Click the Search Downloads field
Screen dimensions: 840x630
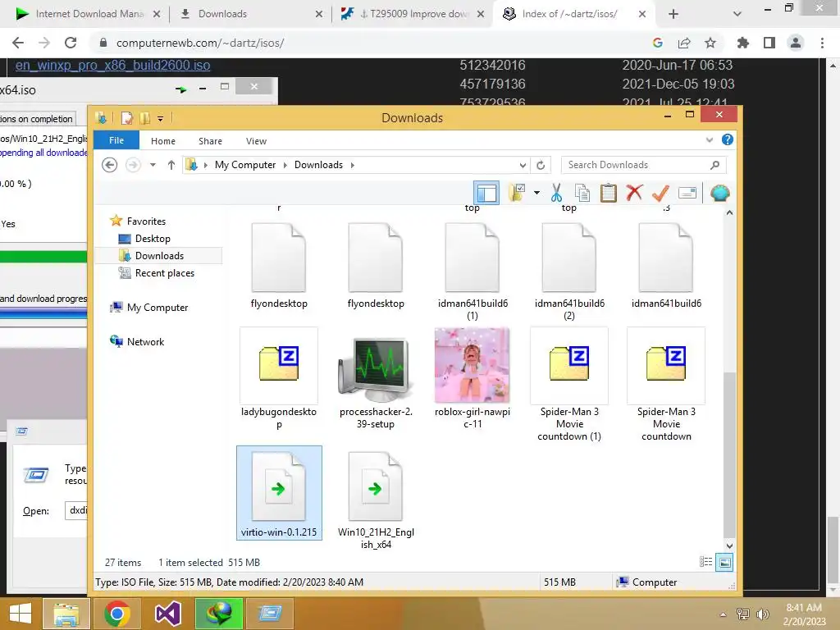(643, 165)
